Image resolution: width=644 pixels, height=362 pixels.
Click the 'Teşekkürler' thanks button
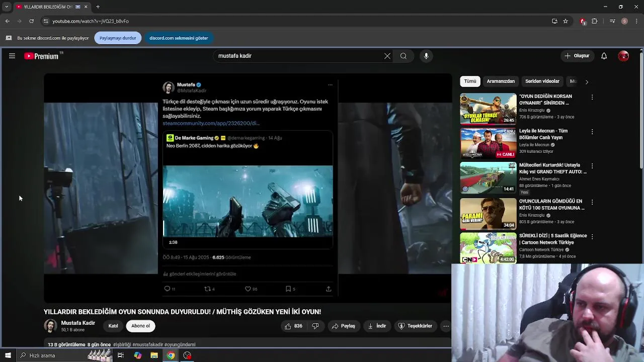point(415,326)
